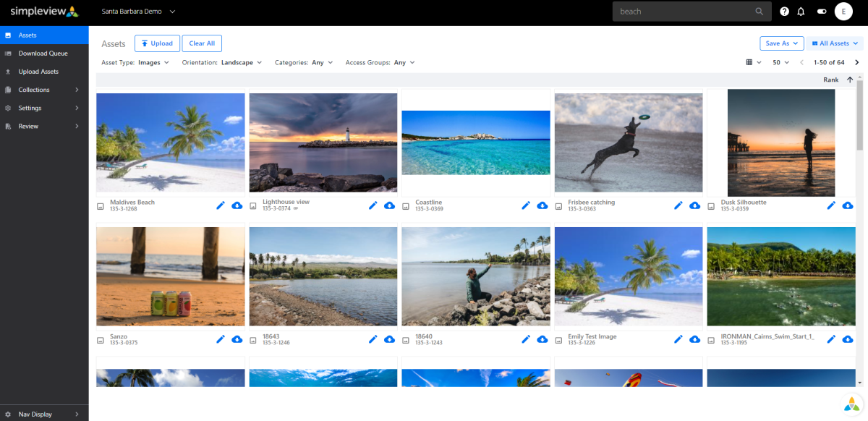Image resolution: width=868 pixels, height=421 pixels.
Task: Open the Save As dropdown
Action: tap(782, 43)
